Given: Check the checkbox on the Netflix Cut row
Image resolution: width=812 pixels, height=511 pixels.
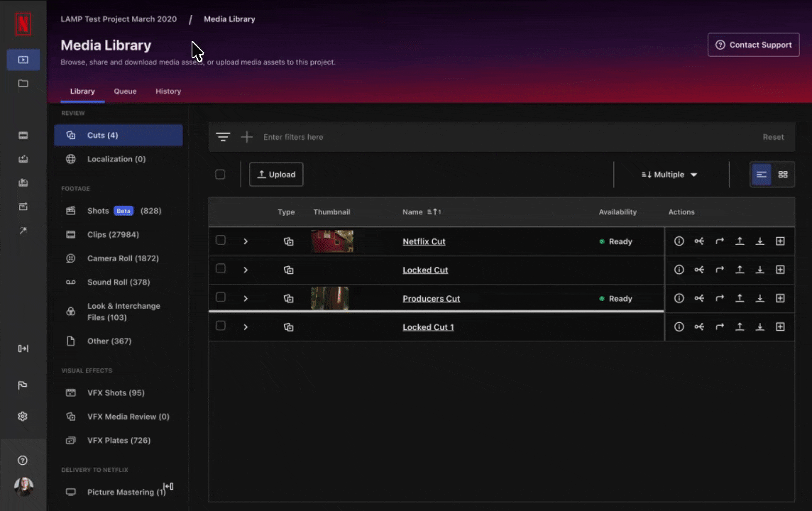Looking at the screenshot, I should (221, 241).
